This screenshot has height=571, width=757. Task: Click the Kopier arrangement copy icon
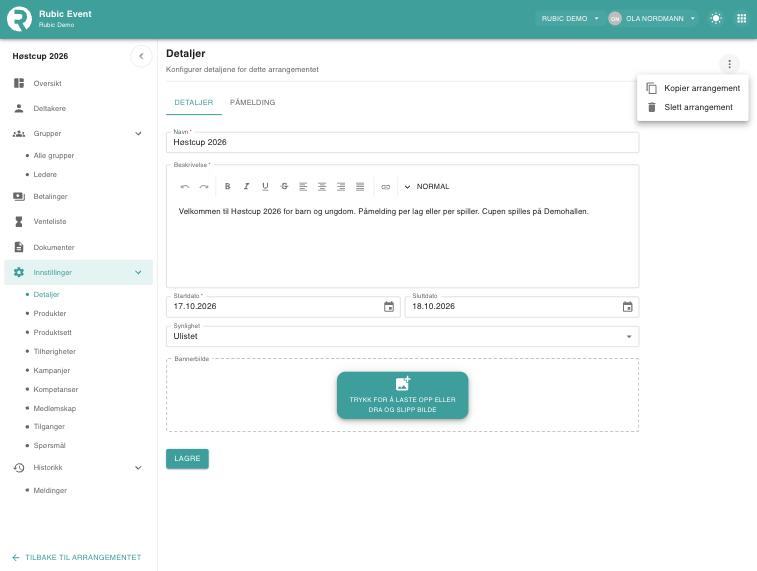pyautogui.click(x=651, y=88)
